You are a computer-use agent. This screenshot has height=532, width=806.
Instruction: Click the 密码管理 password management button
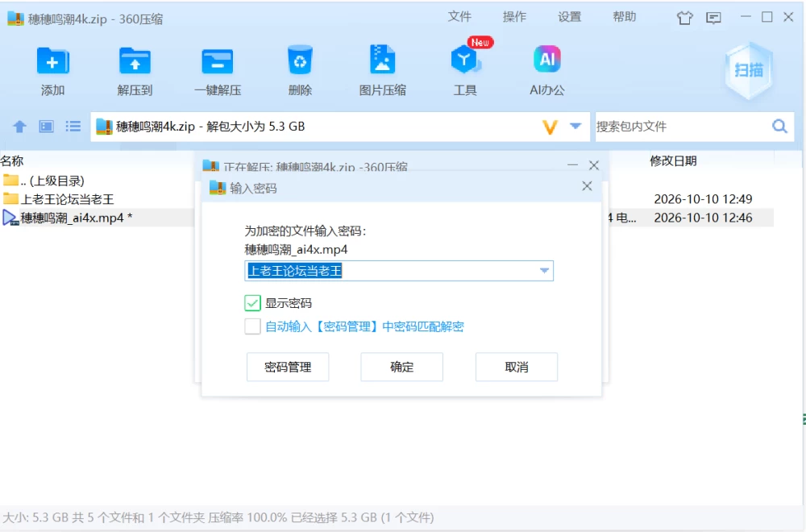tap(288, 367)
